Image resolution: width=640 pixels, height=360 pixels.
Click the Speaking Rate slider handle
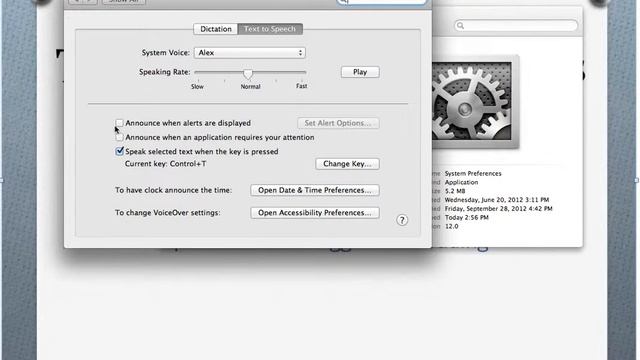[248, 73]
